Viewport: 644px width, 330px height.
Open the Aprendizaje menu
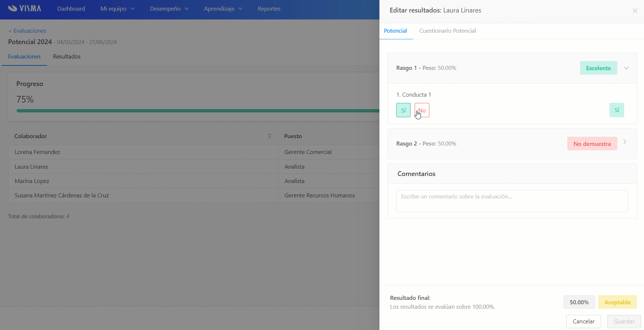(223, 9)
